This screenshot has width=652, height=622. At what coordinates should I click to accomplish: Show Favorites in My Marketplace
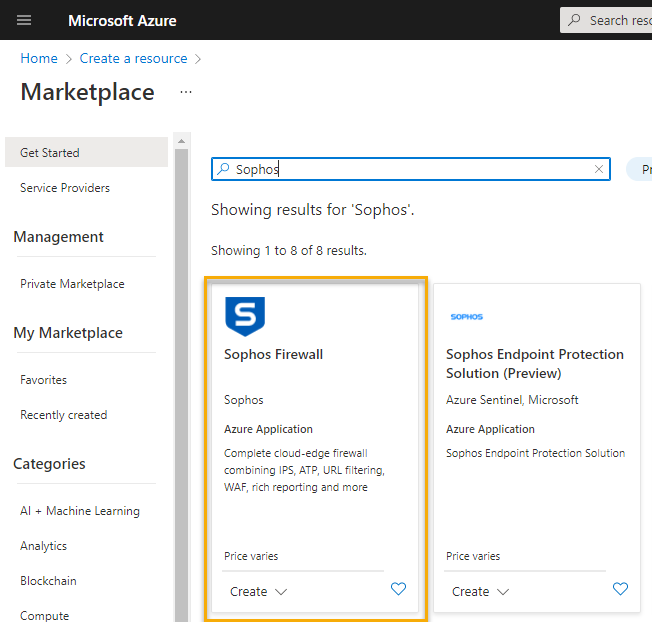click(x=44, y=380)
